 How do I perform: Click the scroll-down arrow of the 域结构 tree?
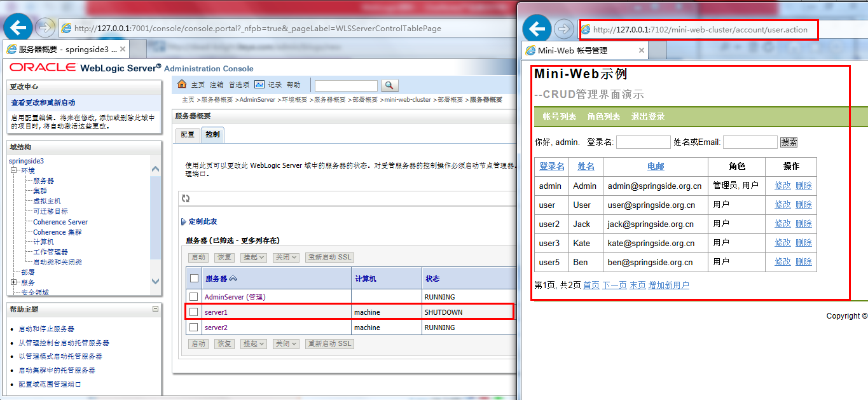[156, 280]
